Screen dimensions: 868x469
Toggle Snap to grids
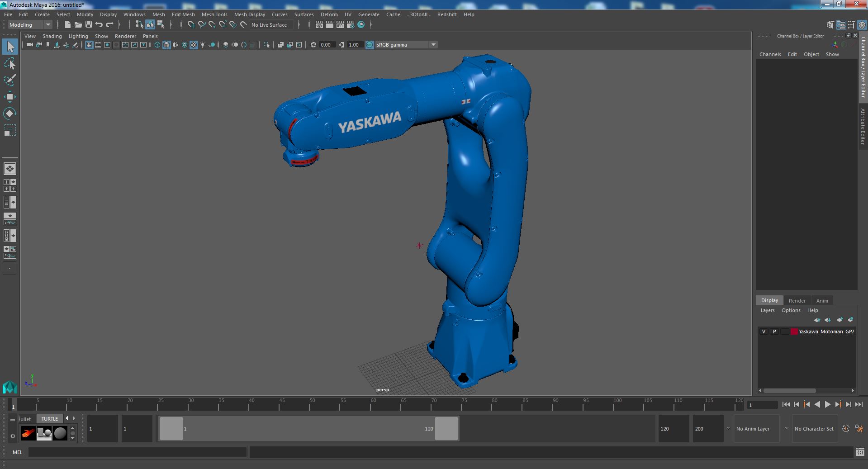point(191,25)
